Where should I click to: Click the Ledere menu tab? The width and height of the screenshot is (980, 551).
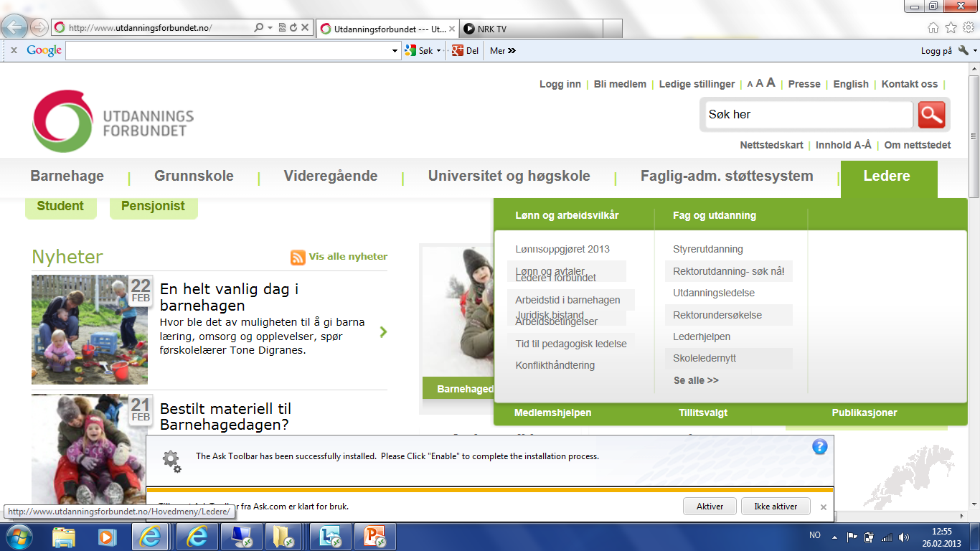click(888, 179)
